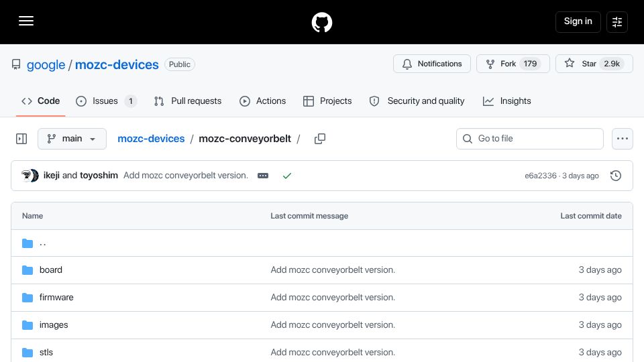
Task: Open the commit message in the images row
Action: 333,324
